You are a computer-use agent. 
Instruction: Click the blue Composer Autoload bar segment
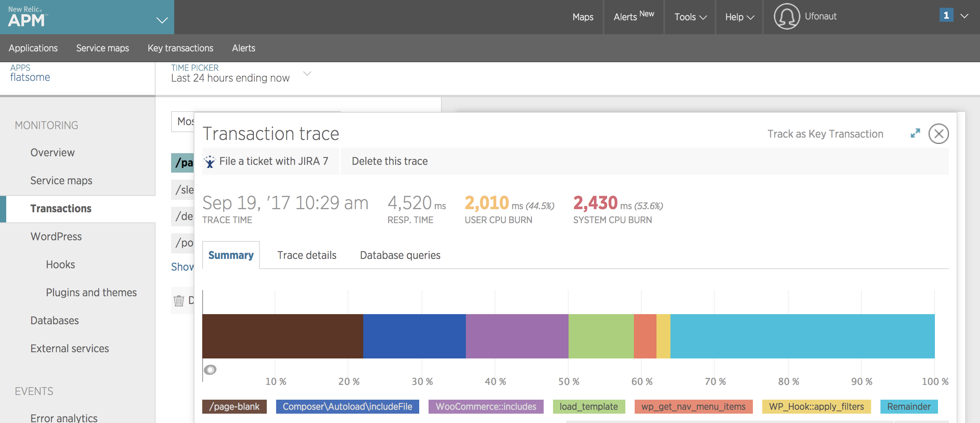pos(415,336)
